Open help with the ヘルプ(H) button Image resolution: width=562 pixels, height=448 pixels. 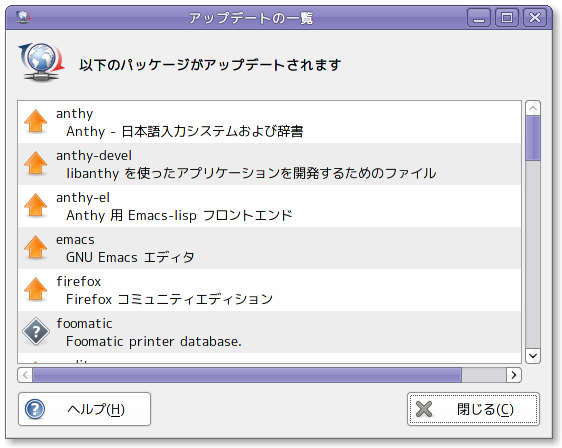point(85,409)
